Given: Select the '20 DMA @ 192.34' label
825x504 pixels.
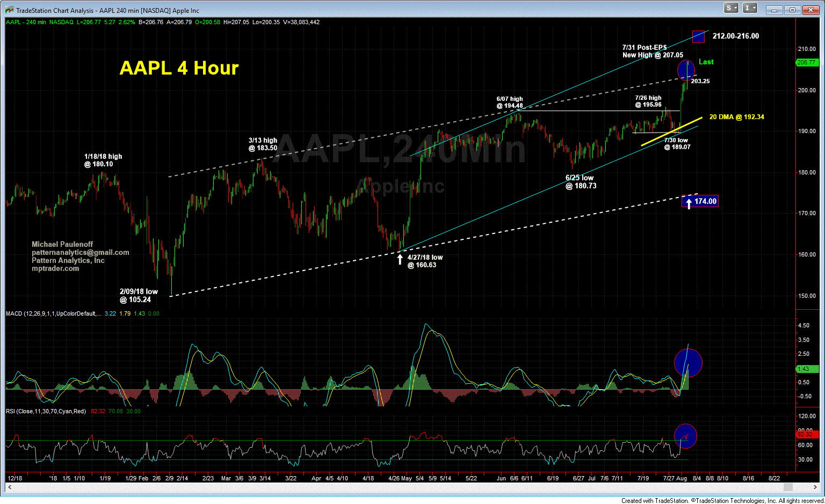Looking at the screenshot, I should tap(736, 117).
